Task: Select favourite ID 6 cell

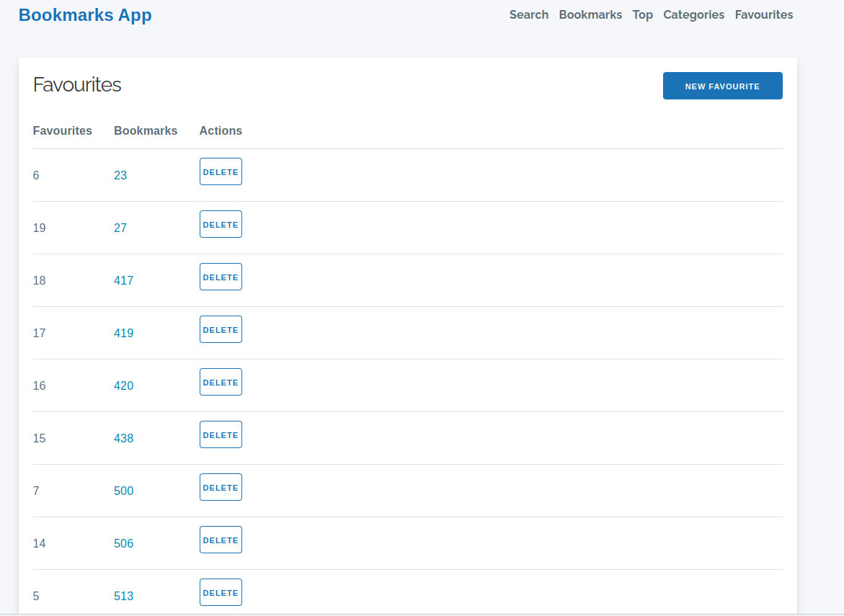Action: [36, 175]
